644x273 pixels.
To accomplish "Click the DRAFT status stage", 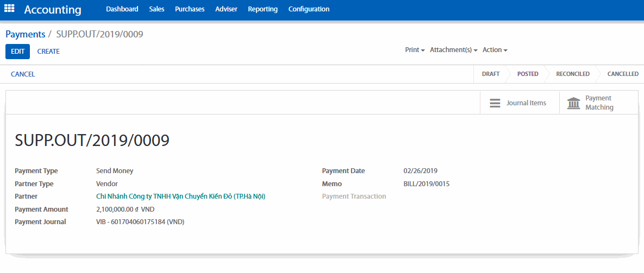I will point(490,74).
